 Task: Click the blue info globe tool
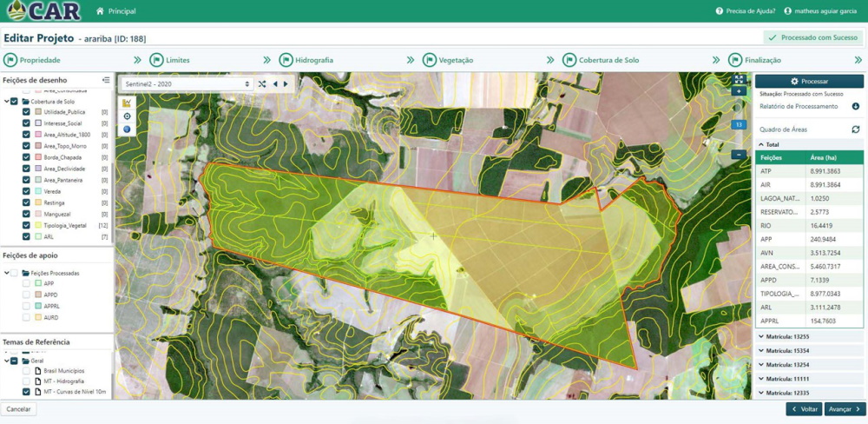[128, 129]
